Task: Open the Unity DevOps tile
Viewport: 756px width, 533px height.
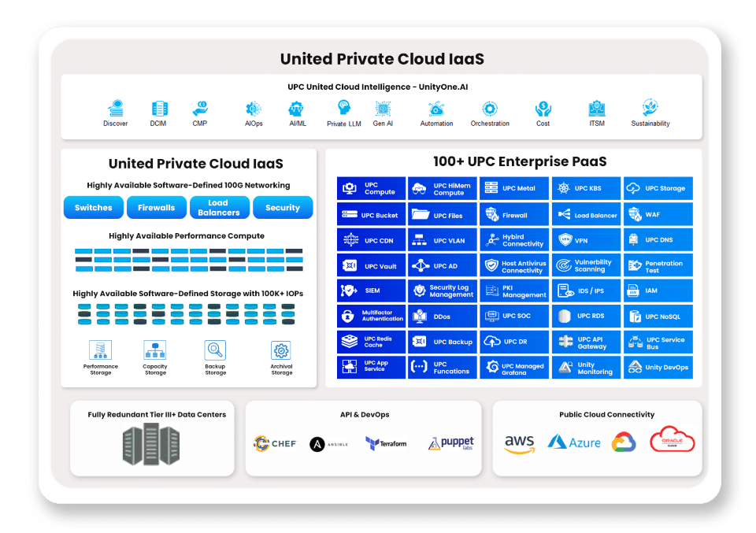Action: click(x=658, y=368)
